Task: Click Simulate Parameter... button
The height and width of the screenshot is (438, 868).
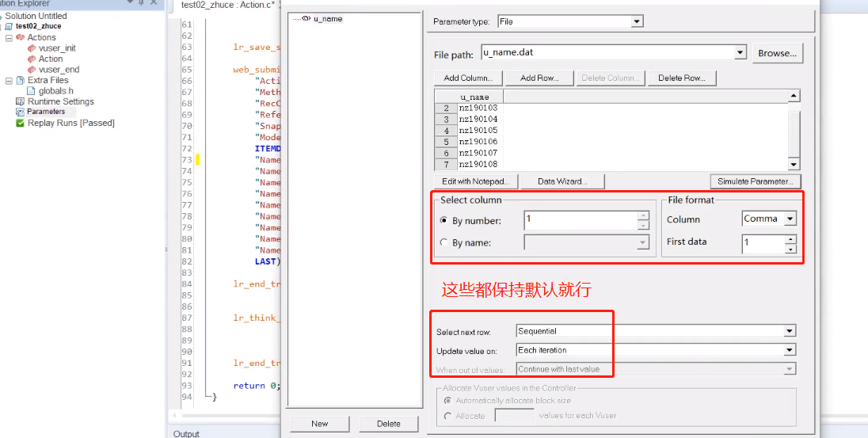Action: click(x=755, y=181)
